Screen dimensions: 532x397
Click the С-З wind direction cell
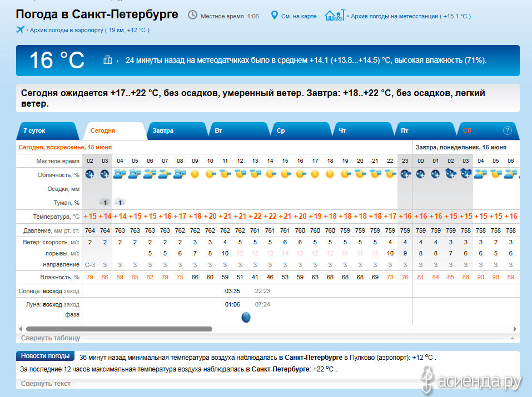pyautogui.click(x=90, y=265)
